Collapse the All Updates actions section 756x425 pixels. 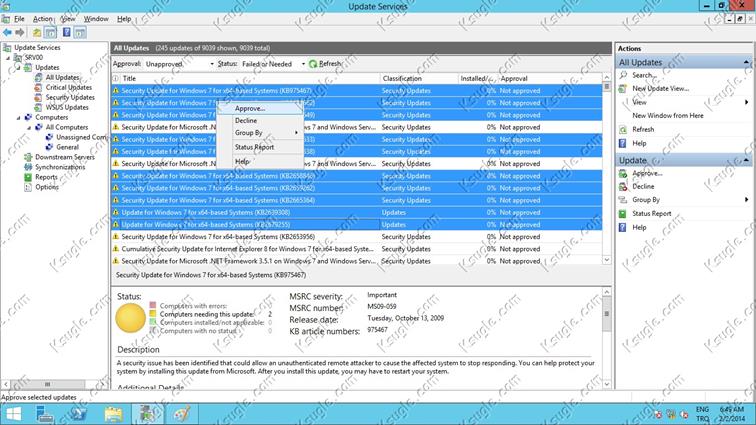pos(746,62)
